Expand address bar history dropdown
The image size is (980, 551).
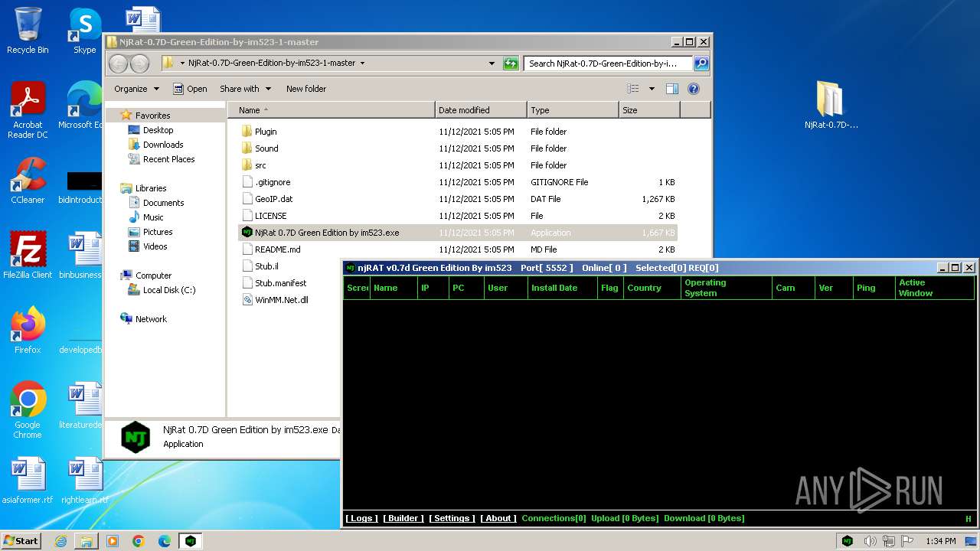click(x=492, y=64)
